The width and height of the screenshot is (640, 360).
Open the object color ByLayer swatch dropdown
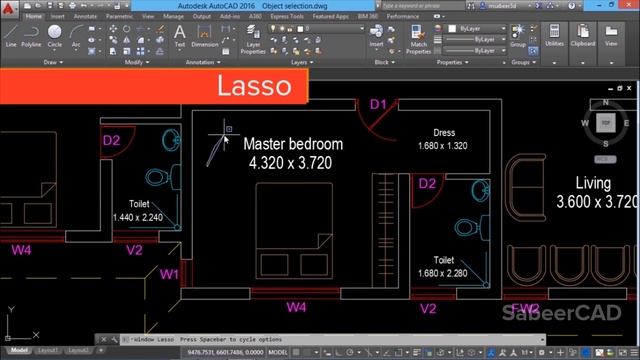coord(475,29)
